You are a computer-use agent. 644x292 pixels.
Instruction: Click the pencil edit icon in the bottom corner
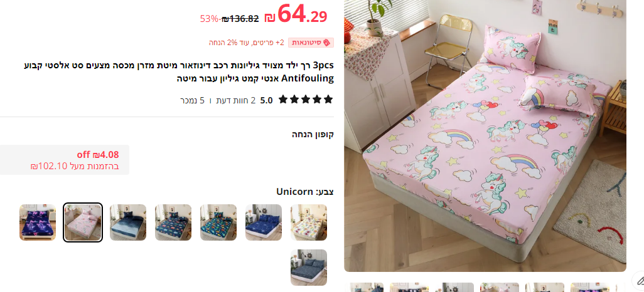click(640, 281)
